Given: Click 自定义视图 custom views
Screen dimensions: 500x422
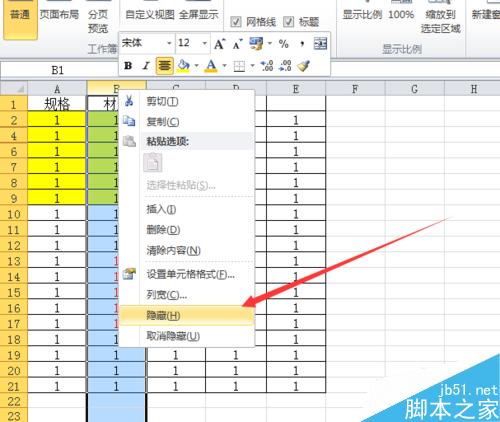Looking at the screenshot, I should click(150, 14).
